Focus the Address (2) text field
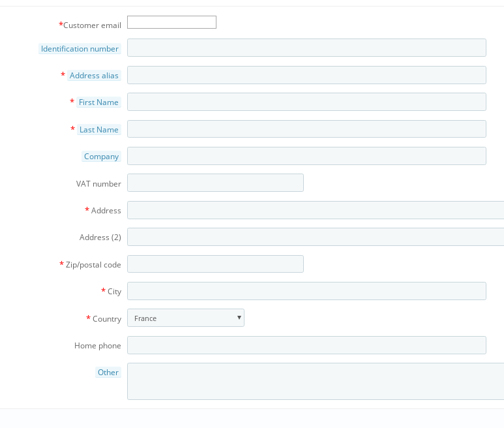 point(316,237)
